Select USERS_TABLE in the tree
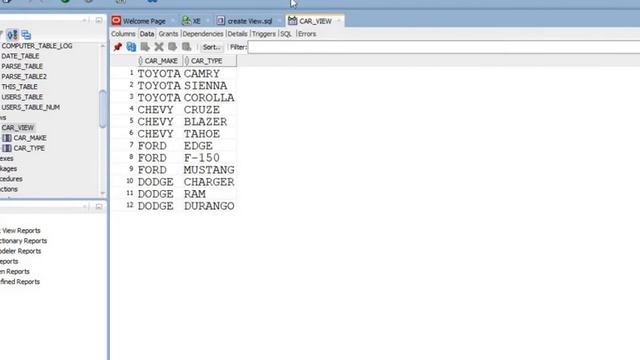The image size is (640, 360). click(x=22, y=97)
